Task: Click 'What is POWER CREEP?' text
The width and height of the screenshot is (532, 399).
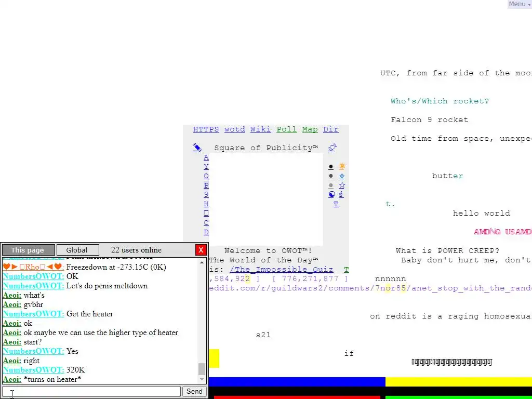Action: coord(447,251)
